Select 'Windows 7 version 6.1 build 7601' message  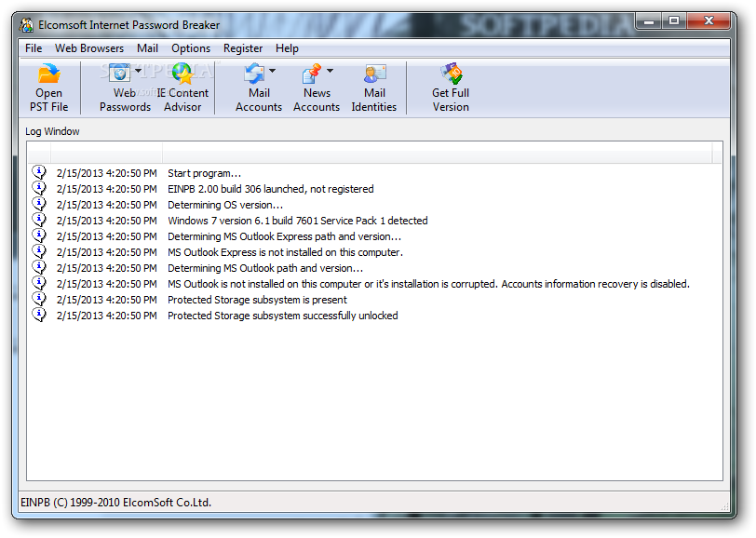(298, 221)
